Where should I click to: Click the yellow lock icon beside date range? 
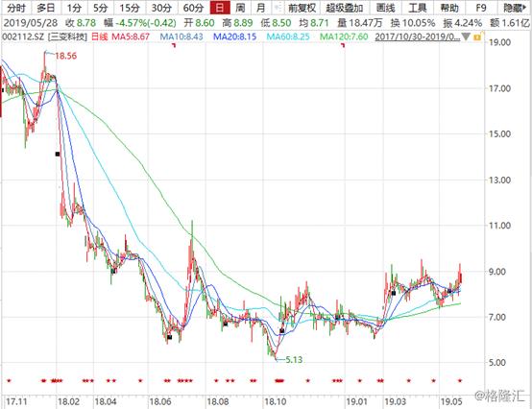point(477,36)
